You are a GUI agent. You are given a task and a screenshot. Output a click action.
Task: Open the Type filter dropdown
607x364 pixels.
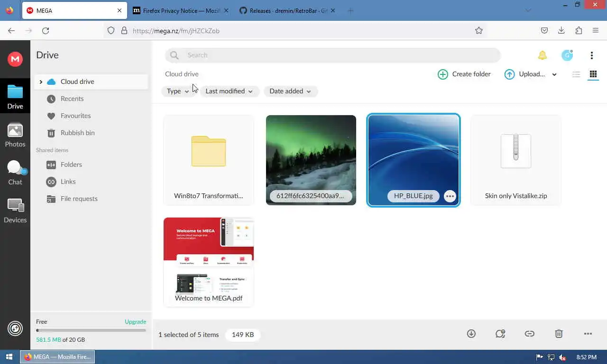[178, 91]
